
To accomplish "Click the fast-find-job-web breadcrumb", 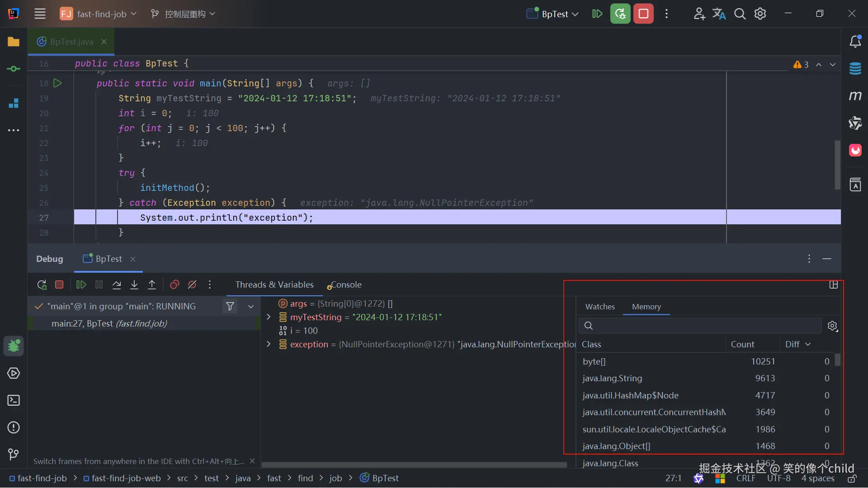I will (x=122, y=478).
